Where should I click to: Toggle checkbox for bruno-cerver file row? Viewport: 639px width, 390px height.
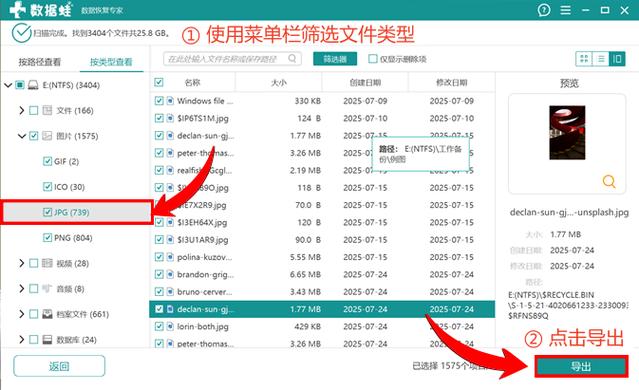click(x=159, y=292)
